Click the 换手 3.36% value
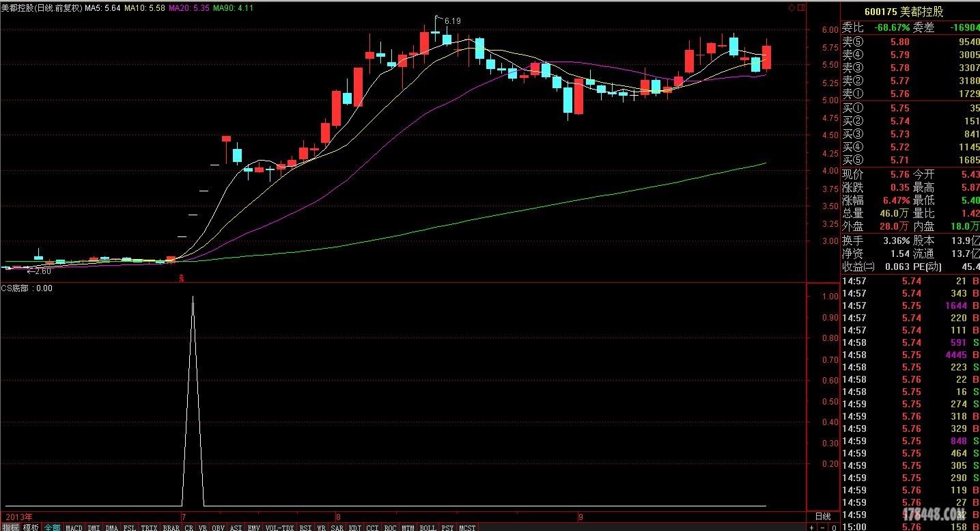Screen dimensions: 980x531 896,241
